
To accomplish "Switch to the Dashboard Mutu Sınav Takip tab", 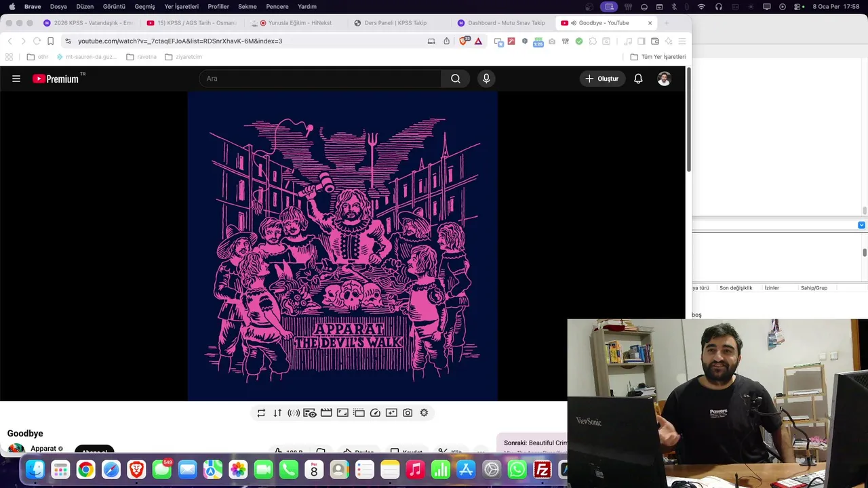I will (502, 23).
